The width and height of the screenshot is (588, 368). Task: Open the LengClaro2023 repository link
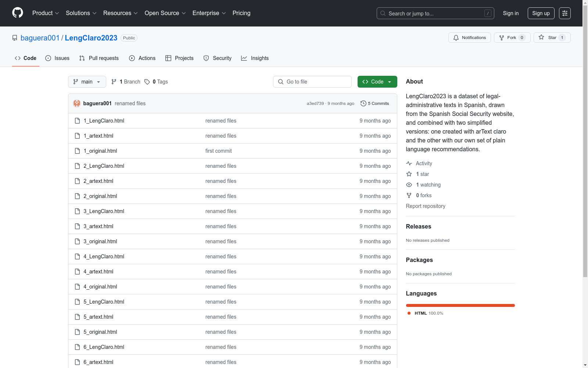pyautogui.click(x=91, y=38)
